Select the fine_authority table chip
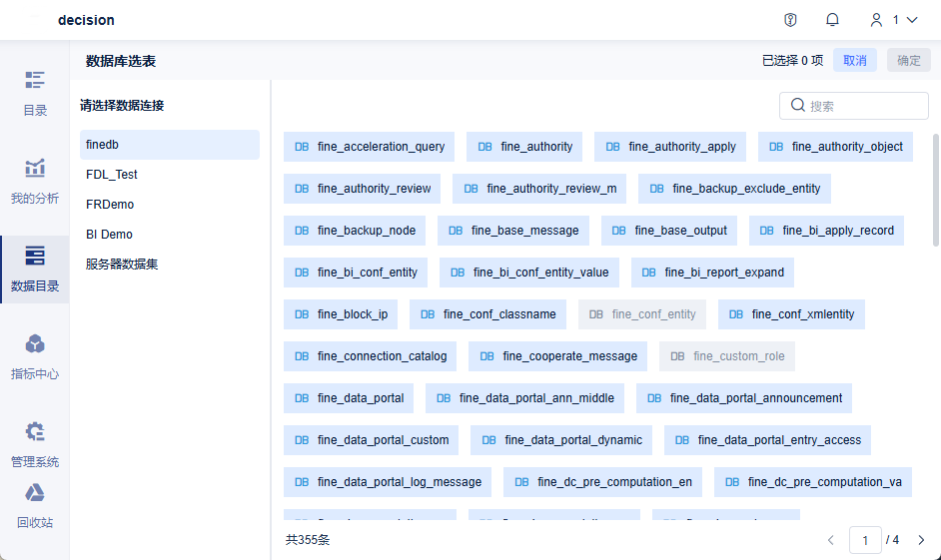Viewport: 941px width, 560px height. tap(524, 147)
